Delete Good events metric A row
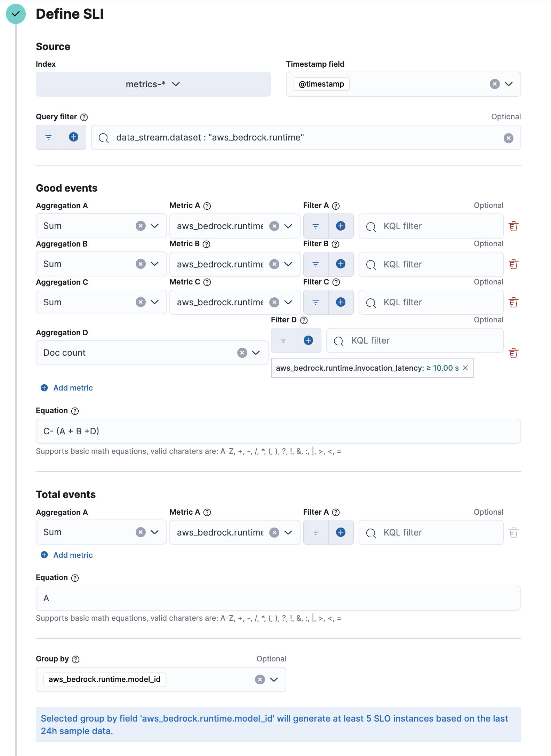551x756 pixels. tap(513, 226)
